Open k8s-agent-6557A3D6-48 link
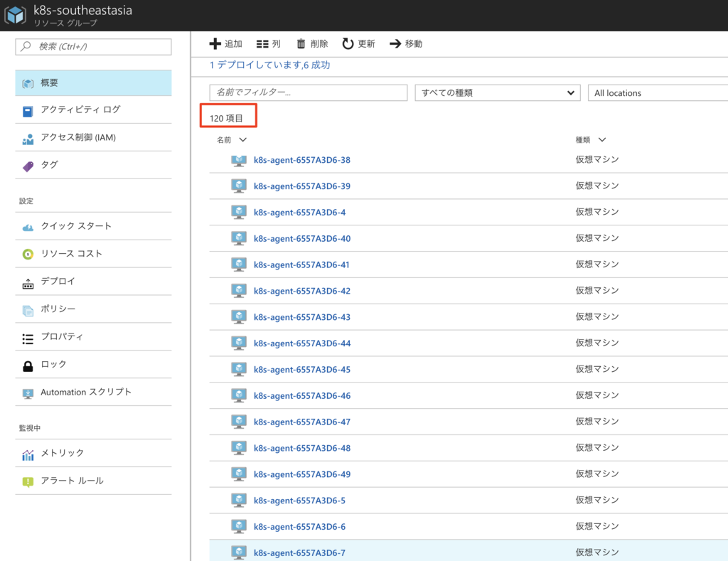728x561 pixels. point(301,449)
